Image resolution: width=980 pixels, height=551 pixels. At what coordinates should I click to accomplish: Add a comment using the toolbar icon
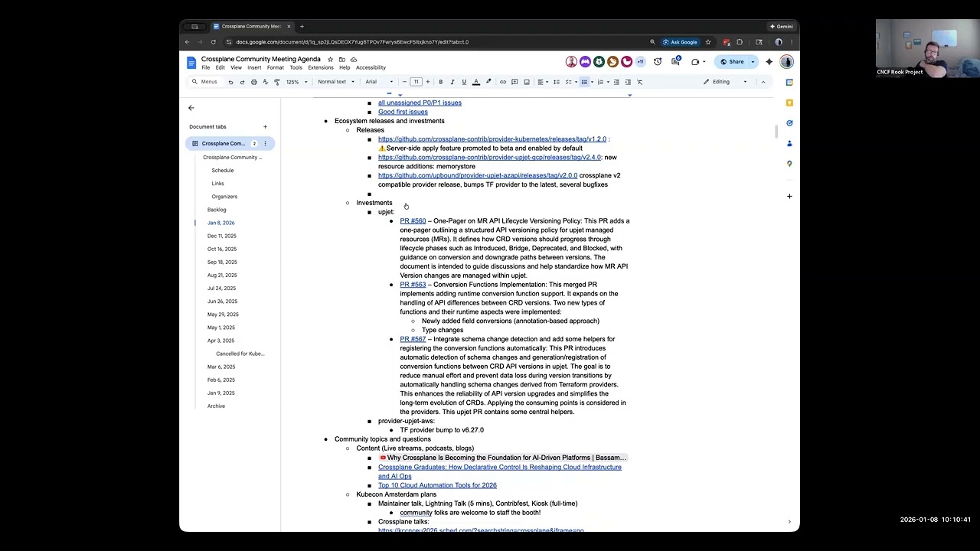tap(514, 82)
